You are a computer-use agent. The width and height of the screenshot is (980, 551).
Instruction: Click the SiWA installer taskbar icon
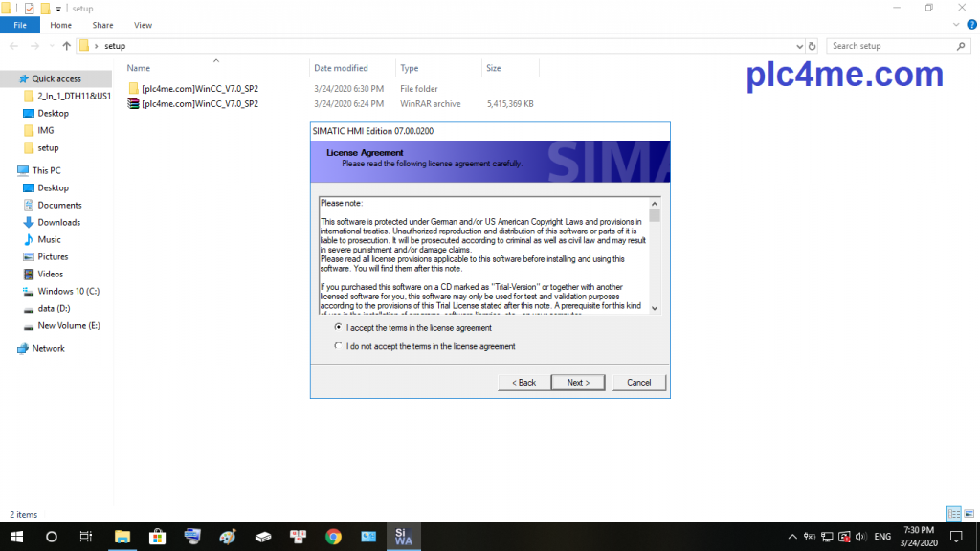401,537
